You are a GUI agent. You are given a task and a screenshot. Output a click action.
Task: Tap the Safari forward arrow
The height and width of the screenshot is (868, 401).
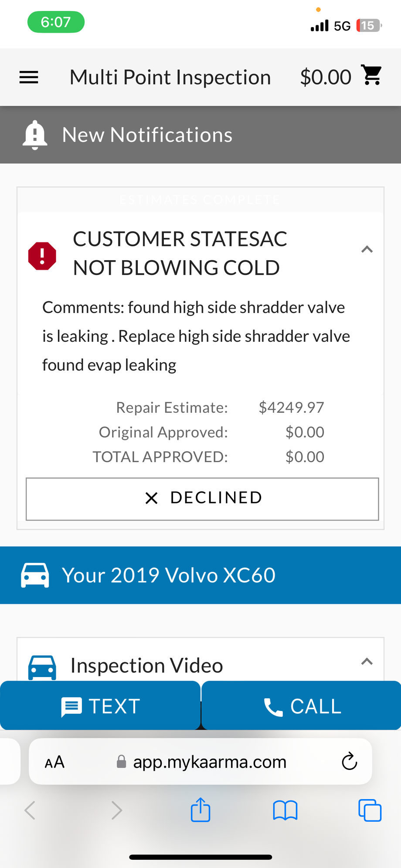coord(116,810)
